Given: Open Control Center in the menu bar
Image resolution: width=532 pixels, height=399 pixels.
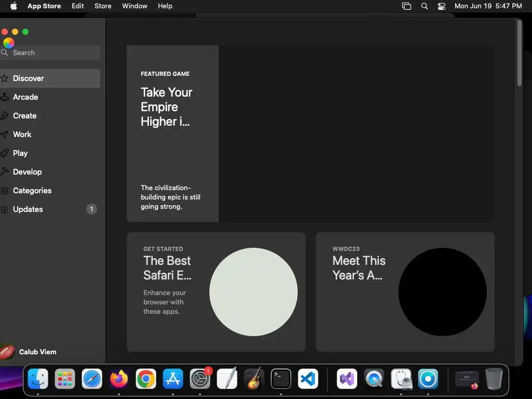Looking at the screenshot, I should [x=442, y=6].
